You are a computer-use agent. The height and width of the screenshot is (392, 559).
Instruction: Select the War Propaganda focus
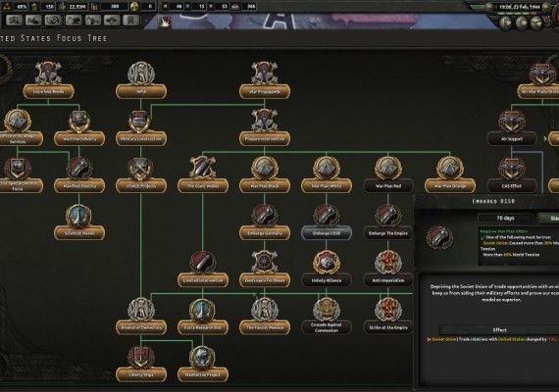[x=265, y=91]
